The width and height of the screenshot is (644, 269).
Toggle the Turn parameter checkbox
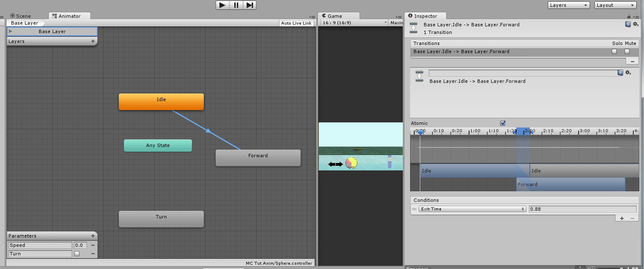click(x=77, y=254)
